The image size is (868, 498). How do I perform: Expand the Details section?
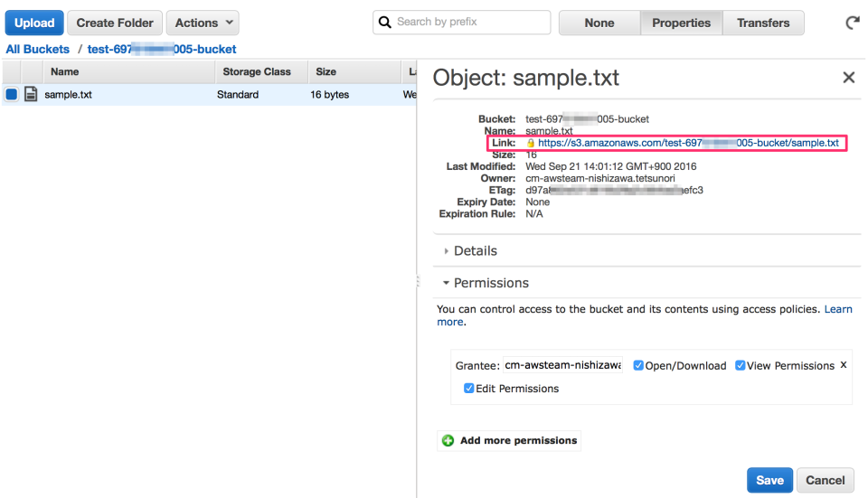click(x=470, y=250)
